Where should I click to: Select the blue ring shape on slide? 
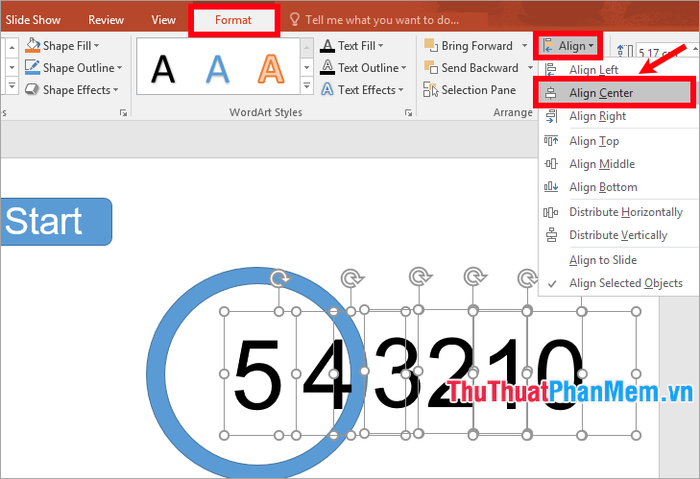coord(156,373)
